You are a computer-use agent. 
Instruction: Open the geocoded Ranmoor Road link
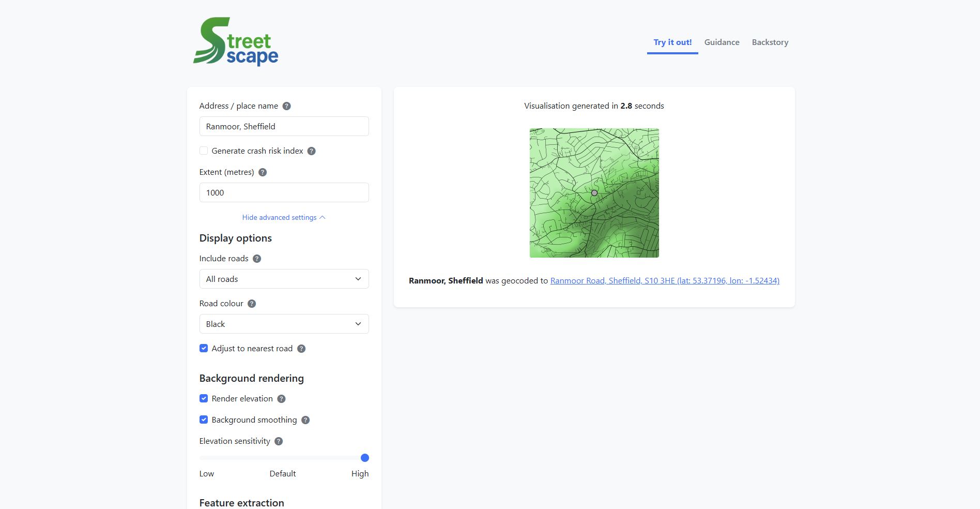(664, 281)
